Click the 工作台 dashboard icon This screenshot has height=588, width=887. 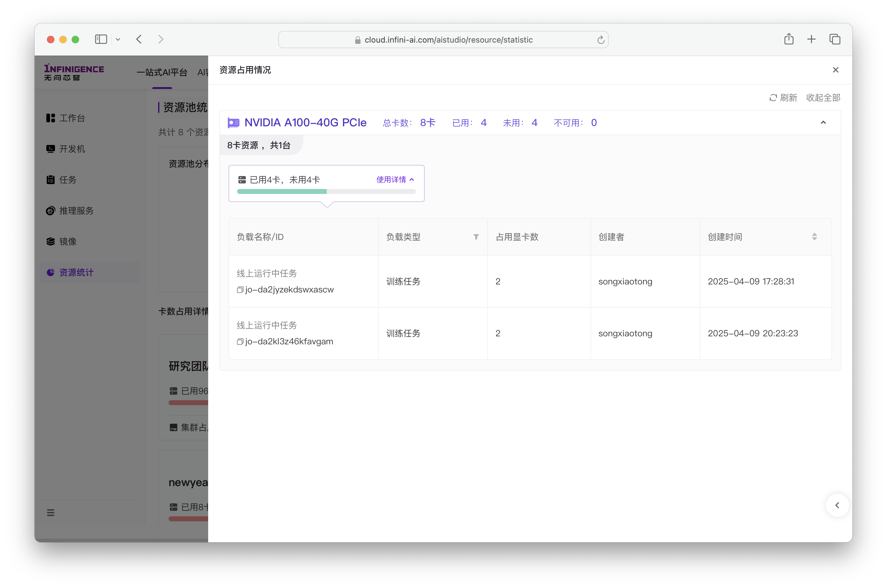click(50, 118)
